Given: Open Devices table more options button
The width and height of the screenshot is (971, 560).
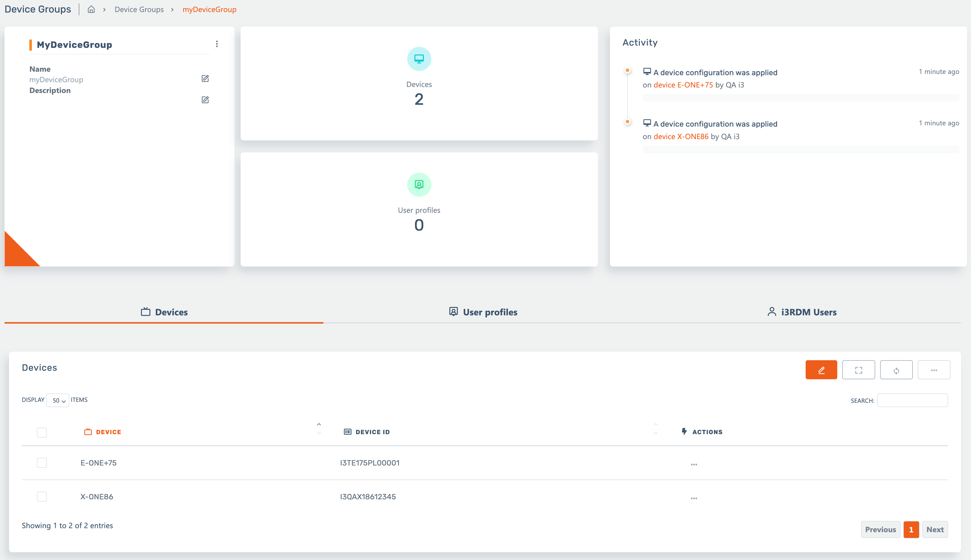Looking at the screenshot, I should [934, 370].
